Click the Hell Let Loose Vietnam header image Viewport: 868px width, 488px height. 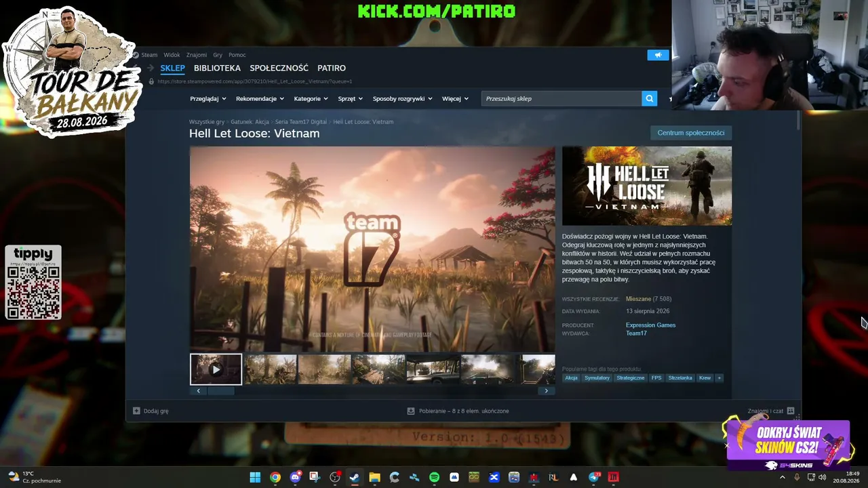pyautogui.click(x=647, y=186)
